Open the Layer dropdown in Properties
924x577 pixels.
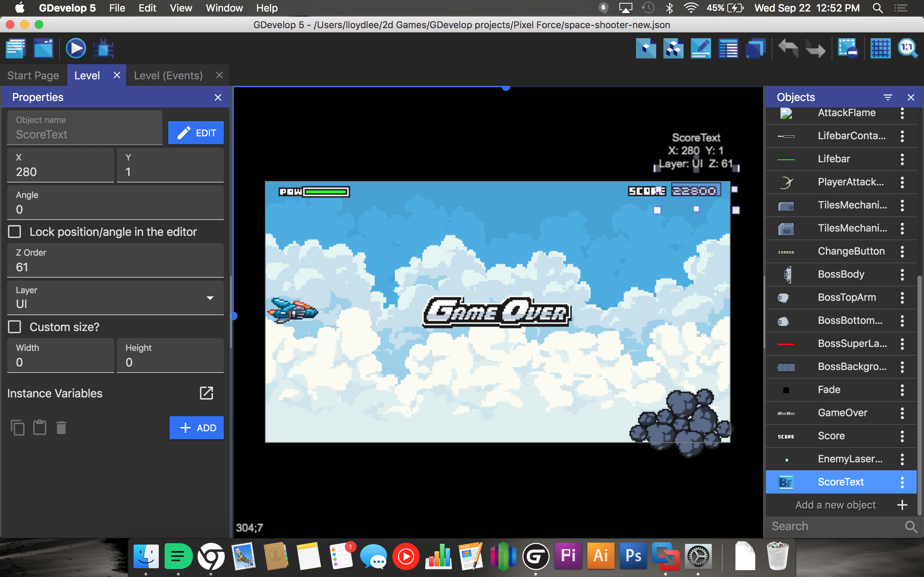(x=210, y=298)
